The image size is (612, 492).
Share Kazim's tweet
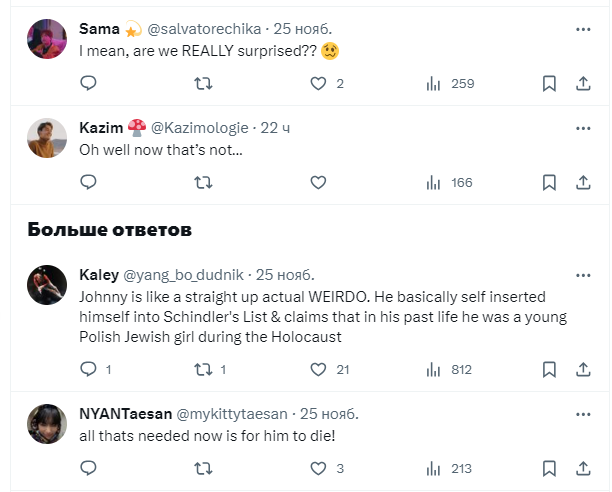point(583,182)
